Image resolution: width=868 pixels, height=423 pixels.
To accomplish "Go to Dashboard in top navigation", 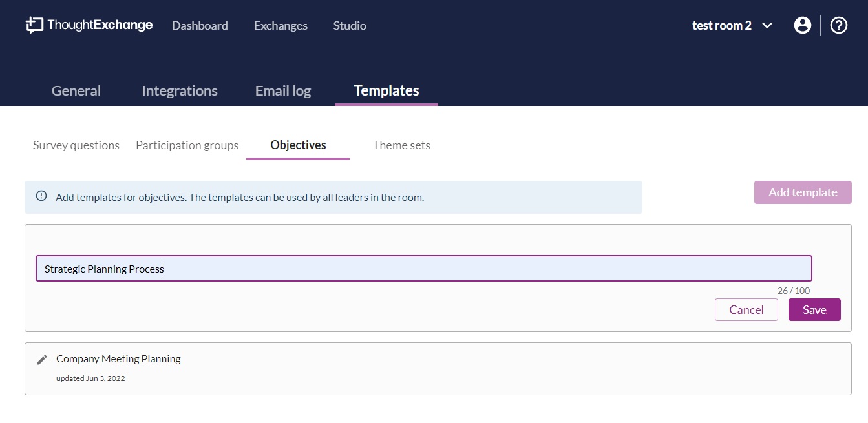I will point(200,26).
